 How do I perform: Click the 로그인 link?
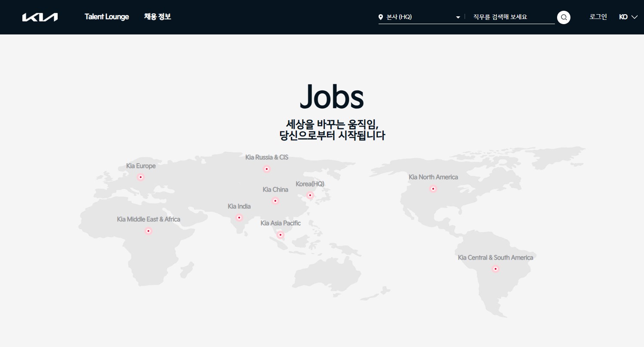tap(598, 17)
